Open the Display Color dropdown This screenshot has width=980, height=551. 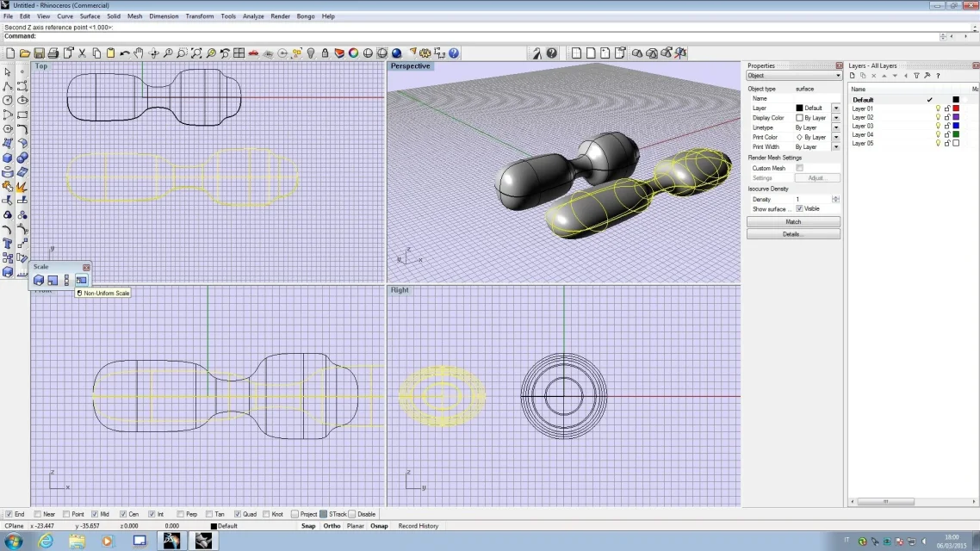(x=835, y=117)
